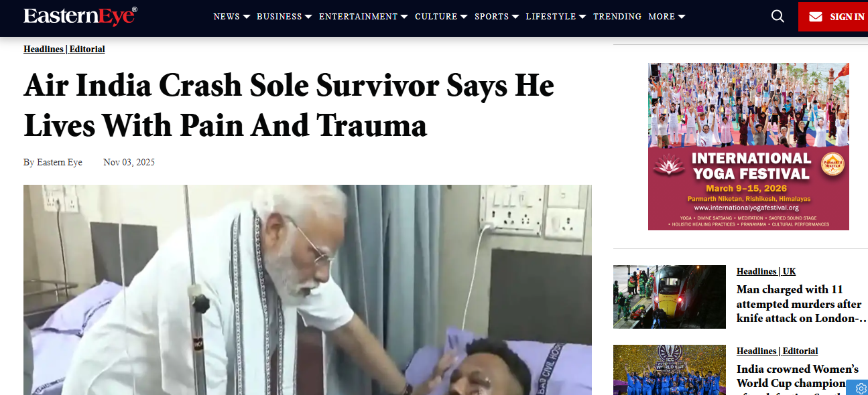Click the Headlines | UK category link
Viewport: 868px width, 395px height.
[766, 271]
